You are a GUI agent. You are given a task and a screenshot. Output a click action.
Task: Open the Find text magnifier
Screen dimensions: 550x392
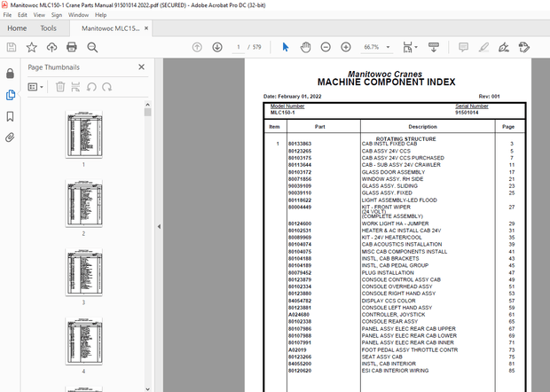92,47
